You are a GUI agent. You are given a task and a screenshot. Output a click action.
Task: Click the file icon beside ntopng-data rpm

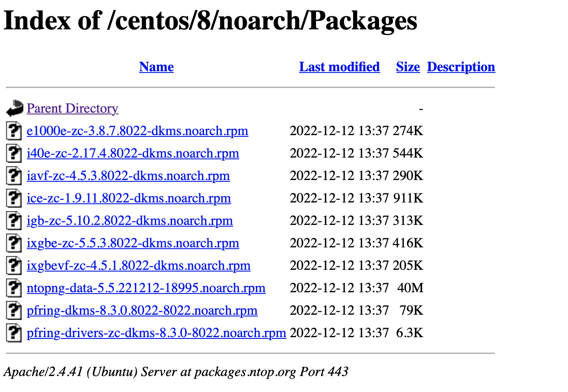coord(13,288)
